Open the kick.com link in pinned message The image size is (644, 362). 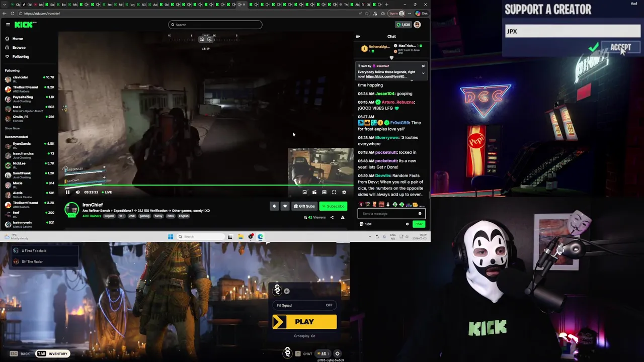click(x=386, y=76)
